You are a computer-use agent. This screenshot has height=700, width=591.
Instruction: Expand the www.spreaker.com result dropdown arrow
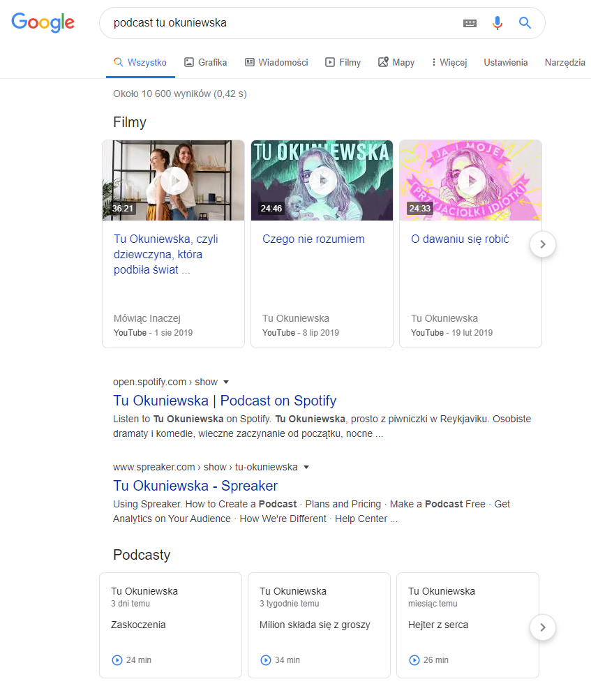click(x=306, y=467)
